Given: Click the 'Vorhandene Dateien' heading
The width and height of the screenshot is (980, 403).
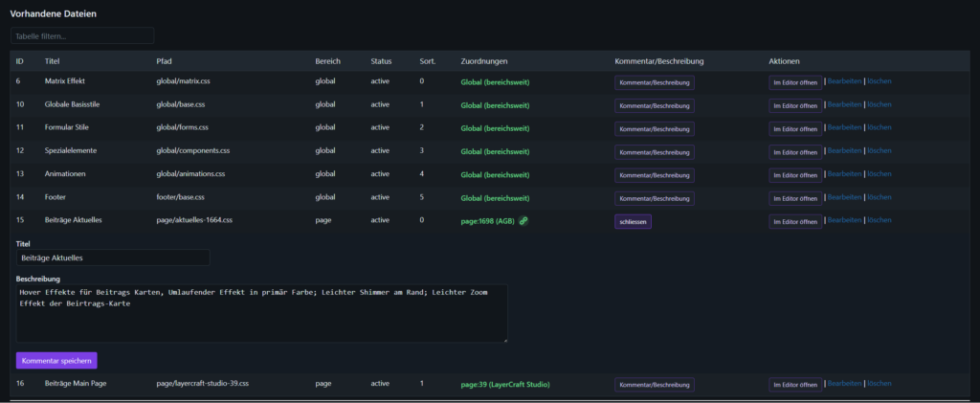Looking at the screenshot, I should click(54, 13).
